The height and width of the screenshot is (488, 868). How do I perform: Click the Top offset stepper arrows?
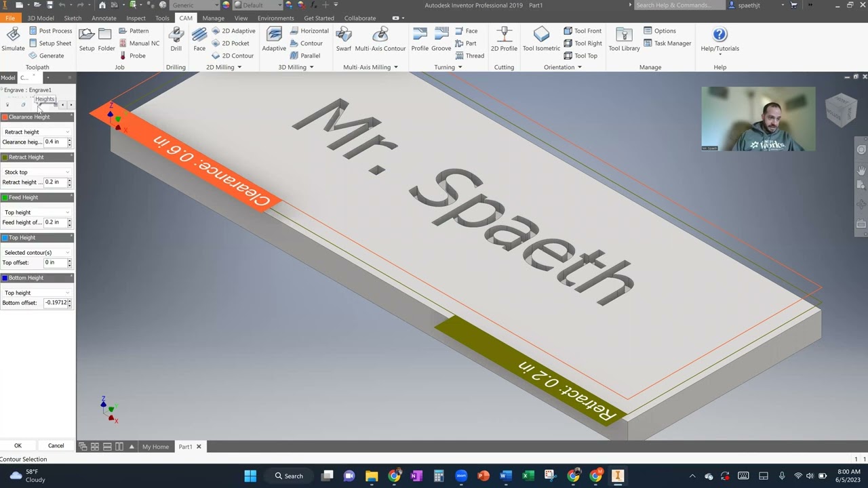click(x=70, y=262)
